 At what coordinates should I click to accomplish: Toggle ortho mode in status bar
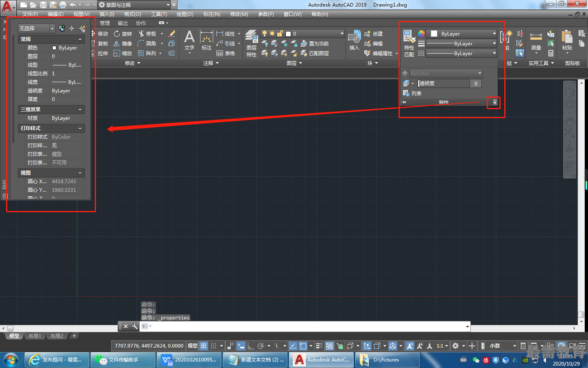tap(251, 346)
